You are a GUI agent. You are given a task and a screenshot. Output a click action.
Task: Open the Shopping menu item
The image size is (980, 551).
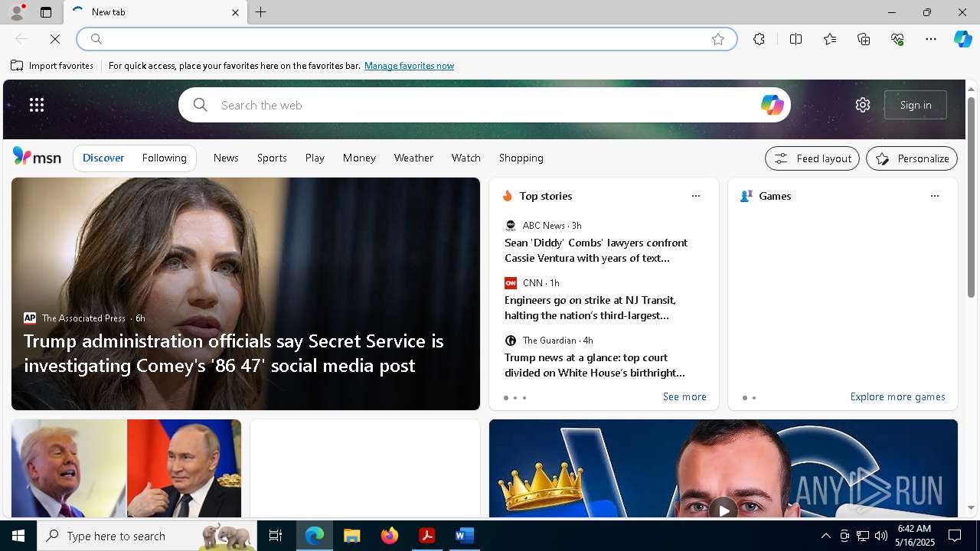[521, 158]
